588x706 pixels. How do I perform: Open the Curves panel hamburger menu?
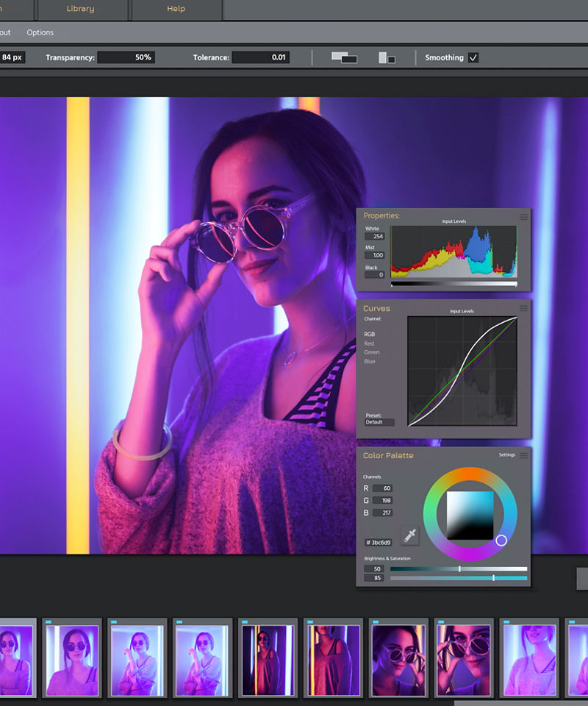pos(523,308)
